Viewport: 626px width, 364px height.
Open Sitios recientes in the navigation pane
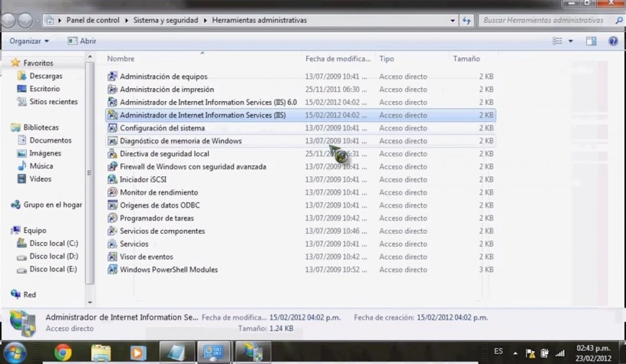pos(53,102)
